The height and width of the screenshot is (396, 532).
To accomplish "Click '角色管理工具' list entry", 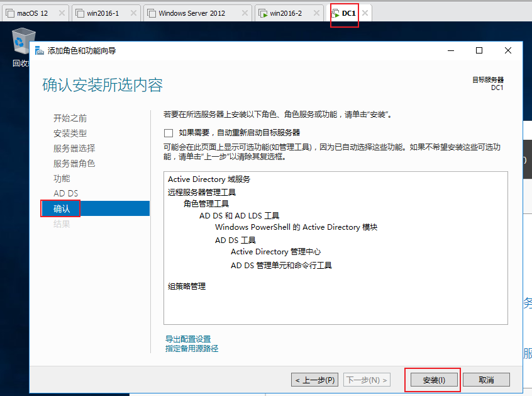I will point(206,203).
